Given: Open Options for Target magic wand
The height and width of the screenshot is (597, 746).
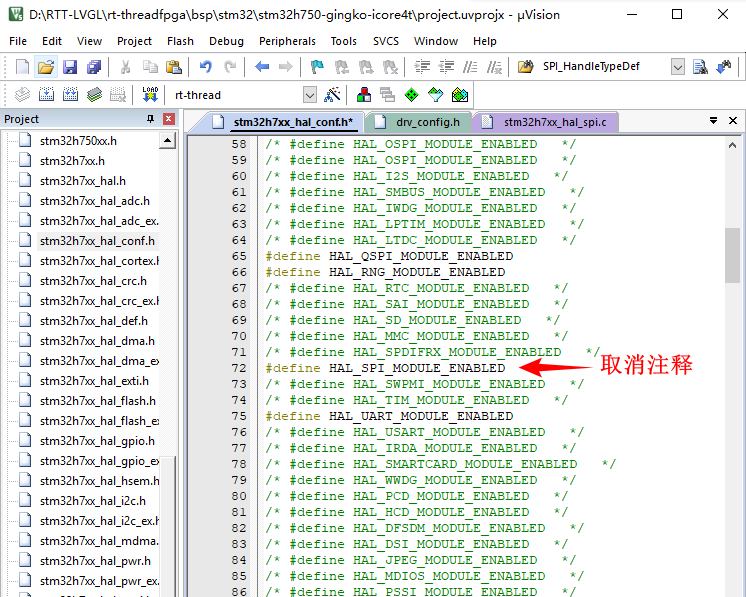Looking at the screenshot, I should [333, 95].
